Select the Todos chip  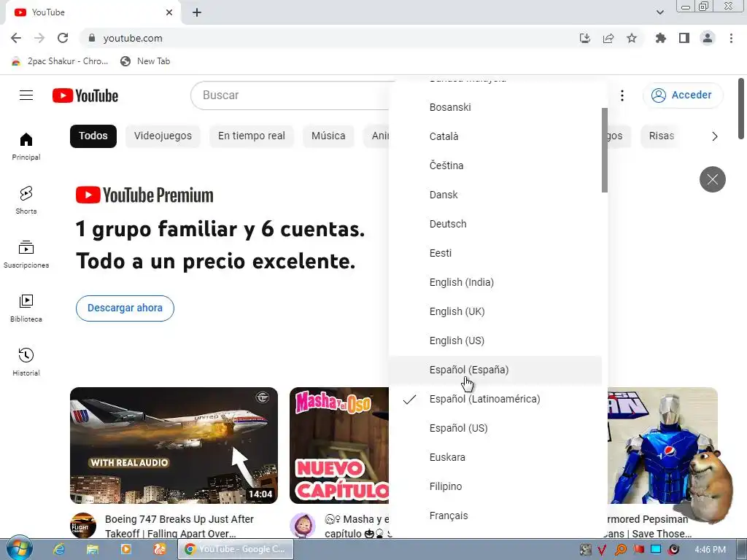(93, 136)
